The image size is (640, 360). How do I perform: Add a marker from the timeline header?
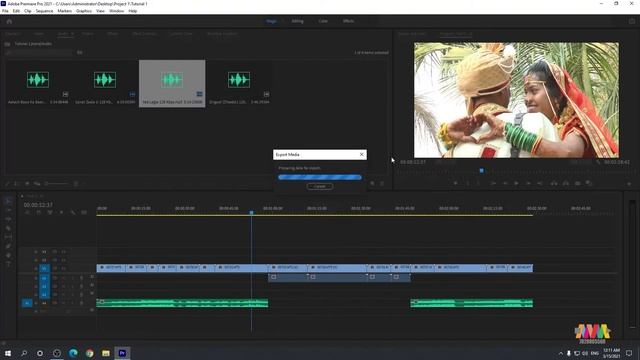61,213
